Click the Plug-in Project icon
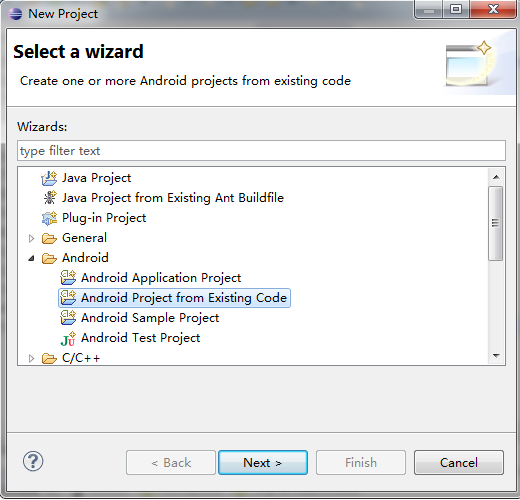520x500 pixels. click(x=49, y=218)
